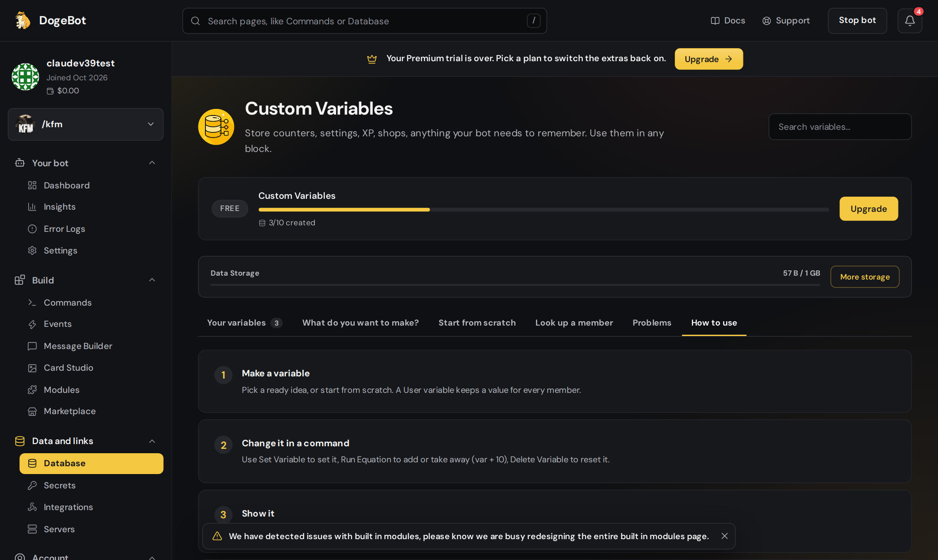The image size is (938, 560).
Task: Click the Docs book icon
Action: (x=715, y=21)
